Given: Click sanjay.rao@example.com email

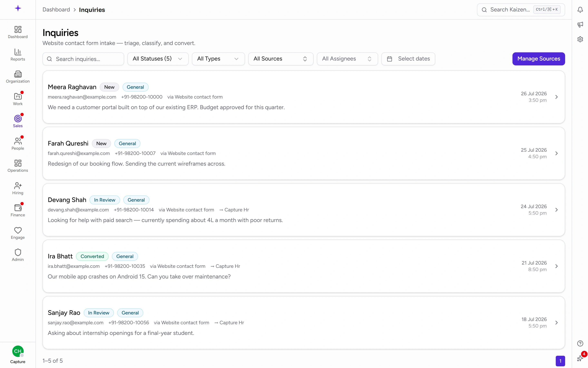Looking at the screenshot, I should [x=76, y=323].
